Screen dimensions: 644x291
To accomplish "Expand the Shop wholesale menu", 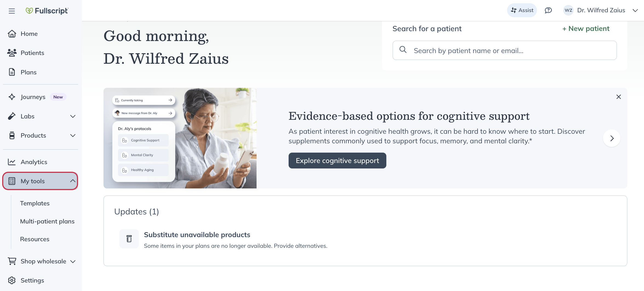I will coord(73,261).
